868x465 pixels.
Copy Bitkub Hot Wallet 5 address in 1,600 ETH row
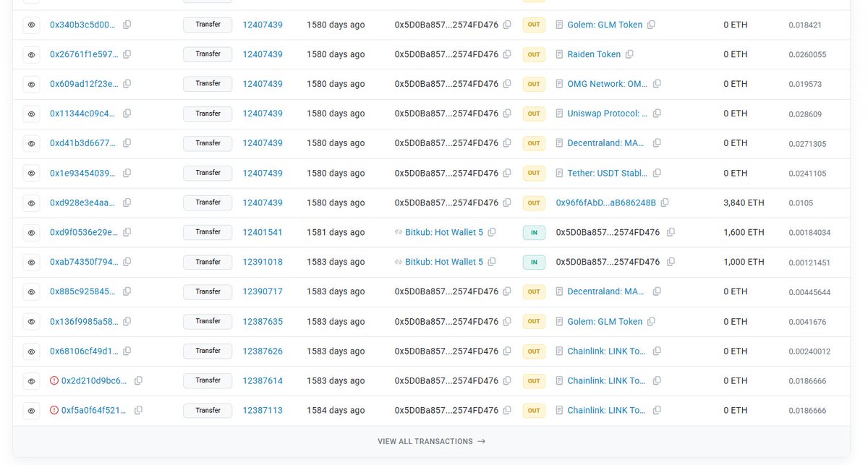click(492, 232)
